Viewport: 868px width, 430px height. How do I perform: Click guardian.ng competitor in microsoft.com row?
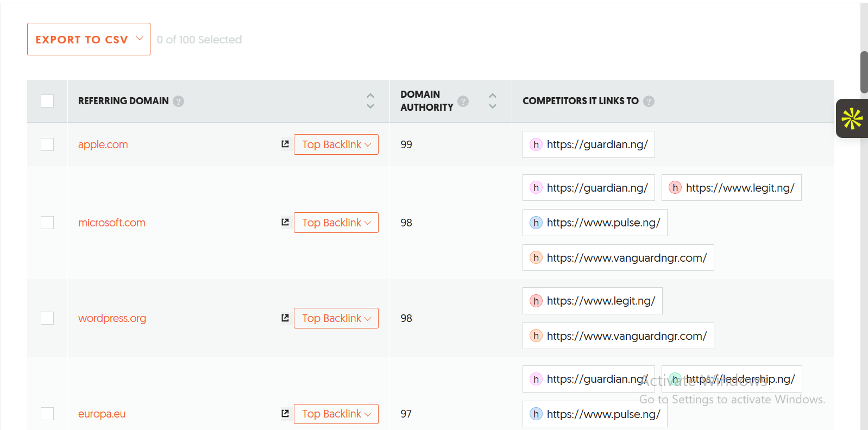(x=589, y=188)
